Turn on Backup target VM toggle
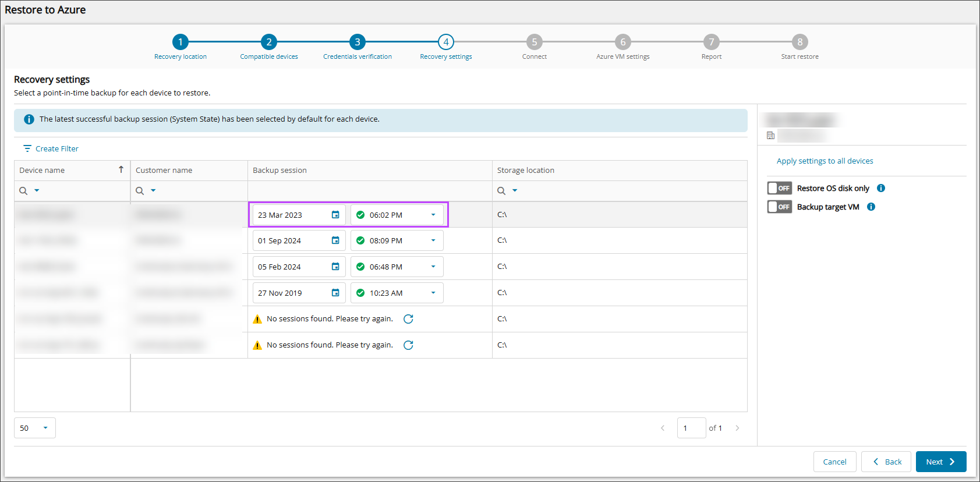Image resolution: width=980 pixels, height=482 pixels. [780, 207]
